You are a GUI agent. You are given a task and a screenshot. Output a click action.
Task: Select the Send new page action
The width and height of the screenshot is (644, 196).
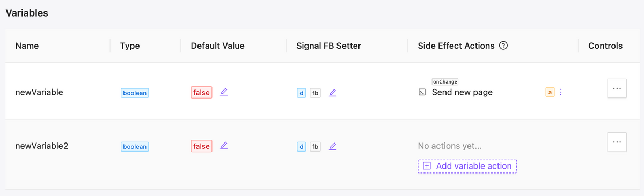pyautogui.click(x=462, y=92)
